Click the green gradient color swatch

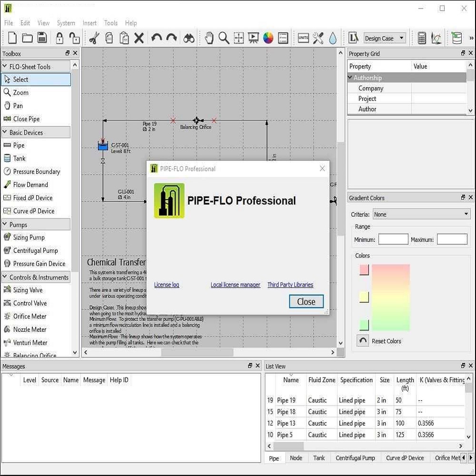coord(364,325)
